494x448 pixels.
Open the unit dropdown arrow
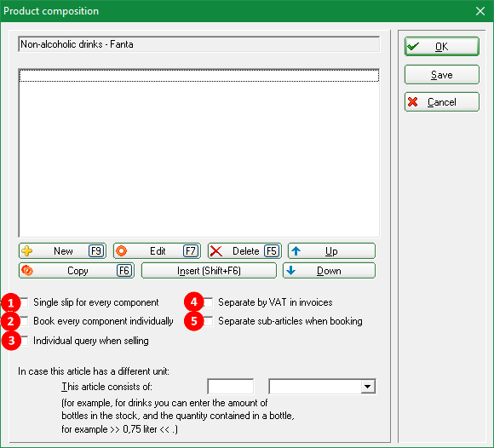[367, 387]
